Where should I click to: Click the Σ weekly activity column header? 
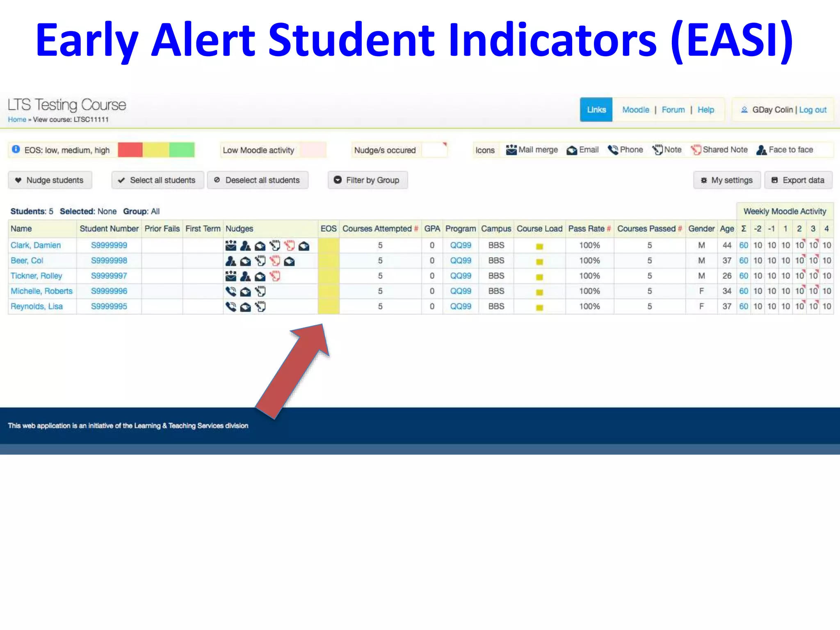click(744, 229)
